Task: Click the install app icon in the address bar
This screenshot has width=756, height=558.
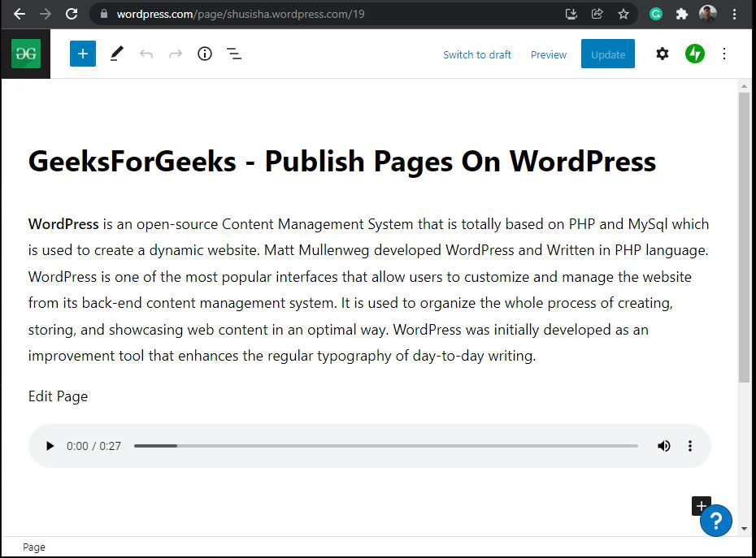Action: tap(571, 14)
